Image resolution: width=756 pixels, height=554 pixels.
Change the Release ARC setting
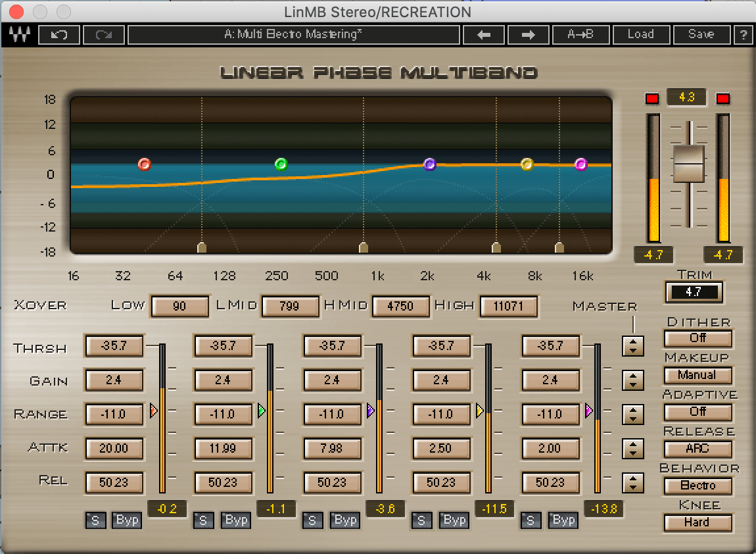697,449
